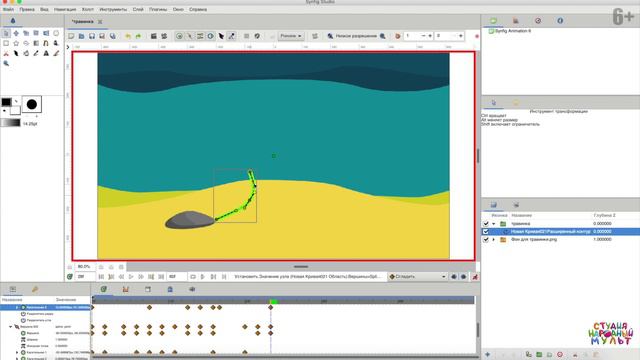Select the Transform tool in the toolbox

(x=6, y=33)
